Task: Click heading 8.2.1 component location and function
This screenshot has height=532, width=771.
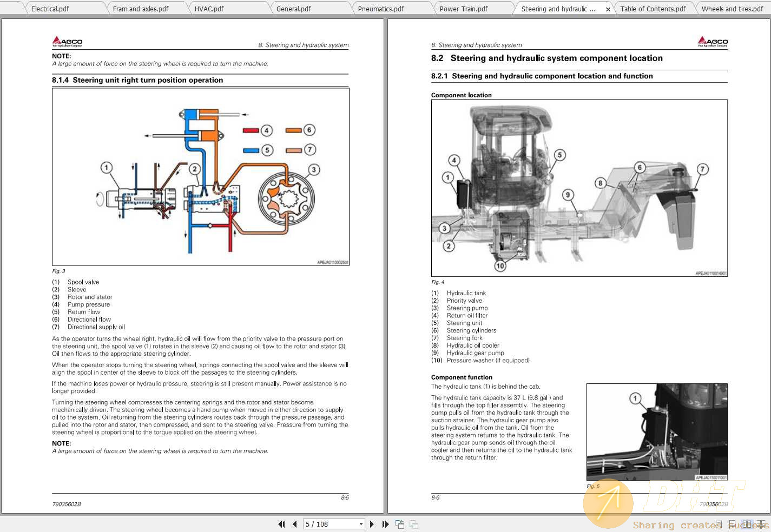Action: click(542, 76)
